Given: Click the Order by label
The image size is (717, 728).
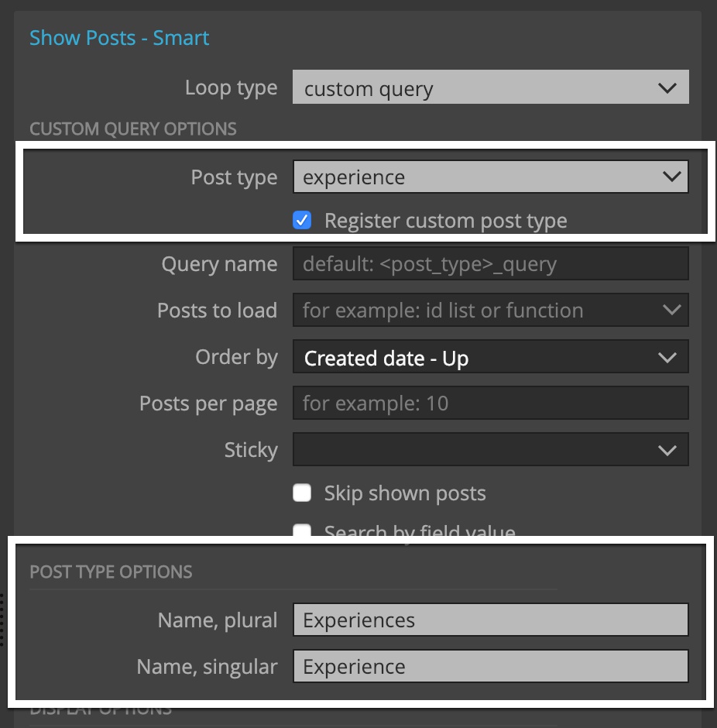Looking at the screenshot, I should coord(237,358).
